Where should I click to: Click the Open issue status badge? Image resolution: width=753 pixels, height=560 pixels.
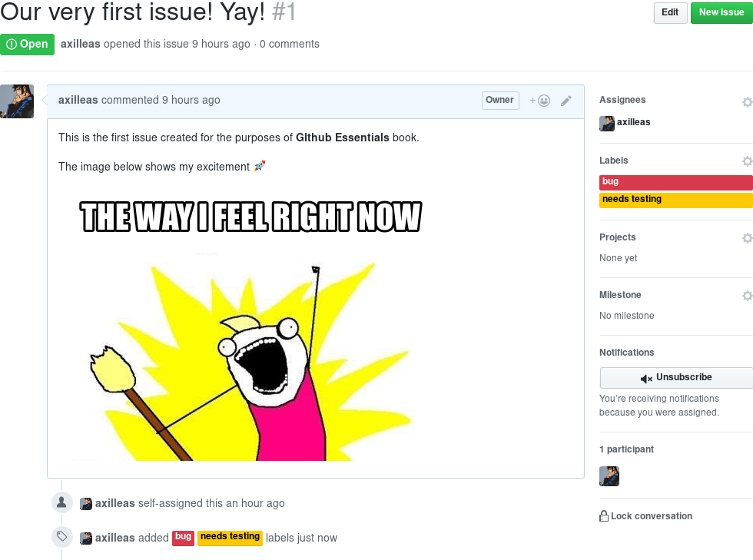(28, 45)
